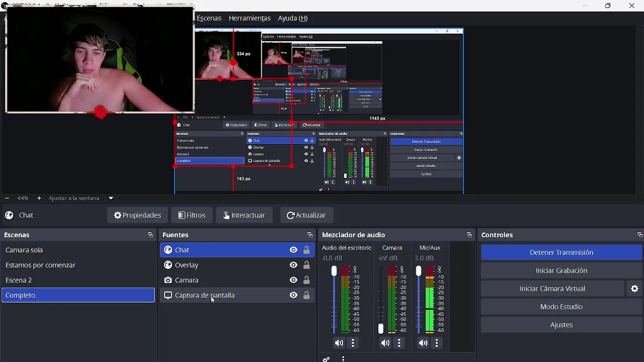Open Propiedades of selected source
The image size is (644, 362).
pos(137,215)
